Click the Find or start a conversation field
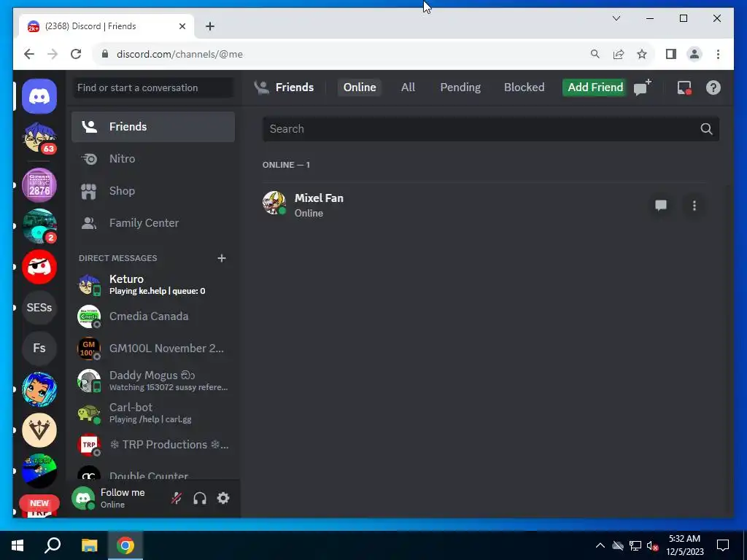 [x=153, y=87]
